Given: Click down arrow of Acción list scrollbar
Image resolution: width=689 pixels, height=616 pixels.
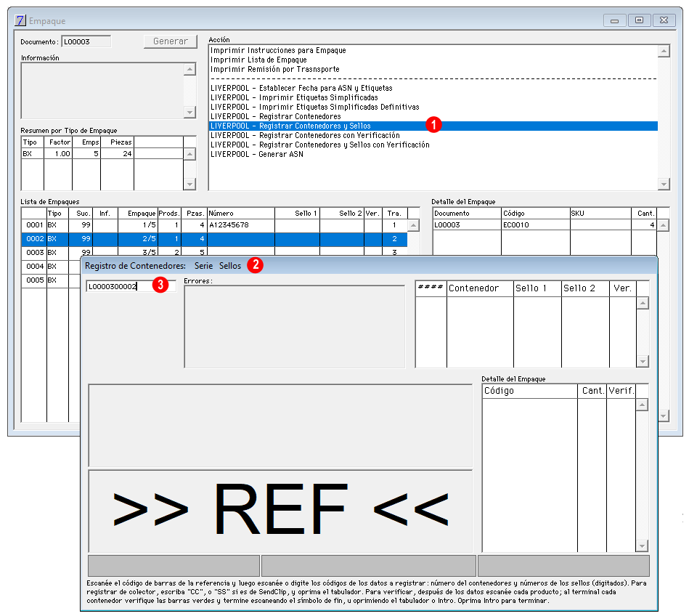Looking at the screenshot, I should click(x=664, y=184).
